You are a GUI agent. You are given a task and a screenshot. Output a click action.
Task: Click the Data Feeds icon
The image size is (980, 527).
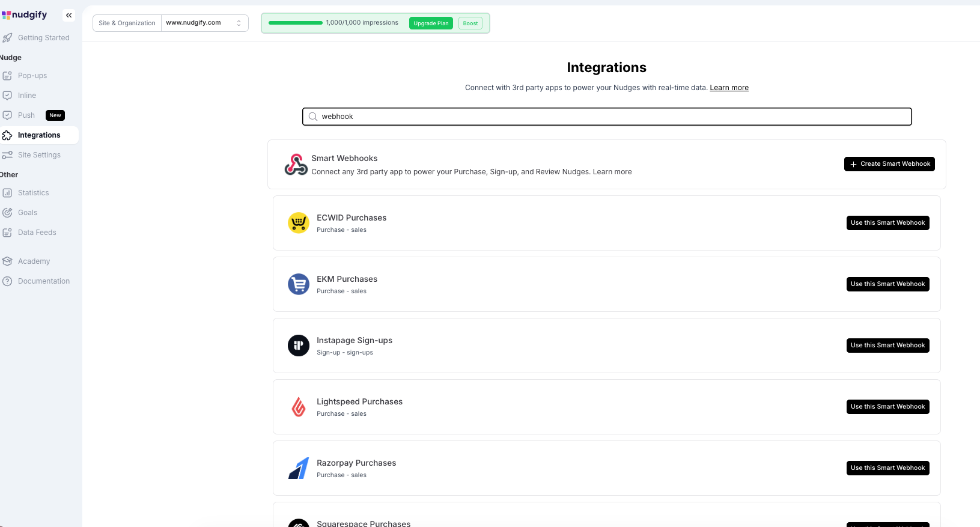(7, 233)
